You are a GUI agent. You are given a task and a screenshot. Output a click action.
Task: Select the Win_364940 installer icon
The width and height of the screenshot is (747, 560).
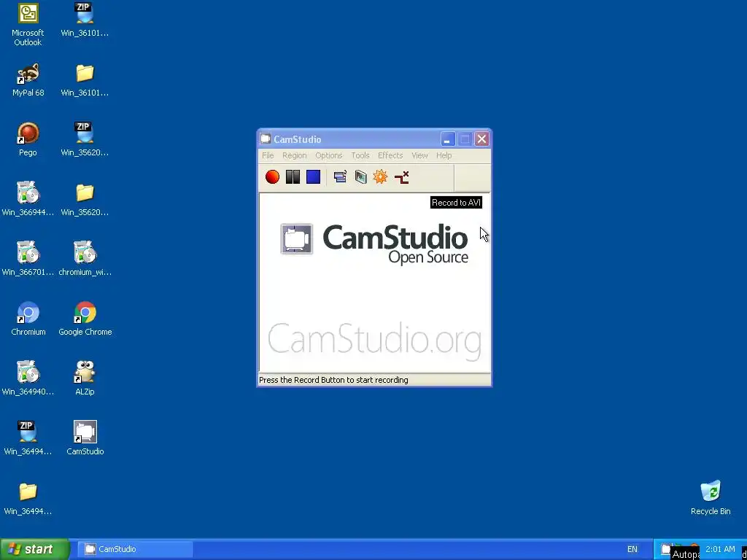28,378
